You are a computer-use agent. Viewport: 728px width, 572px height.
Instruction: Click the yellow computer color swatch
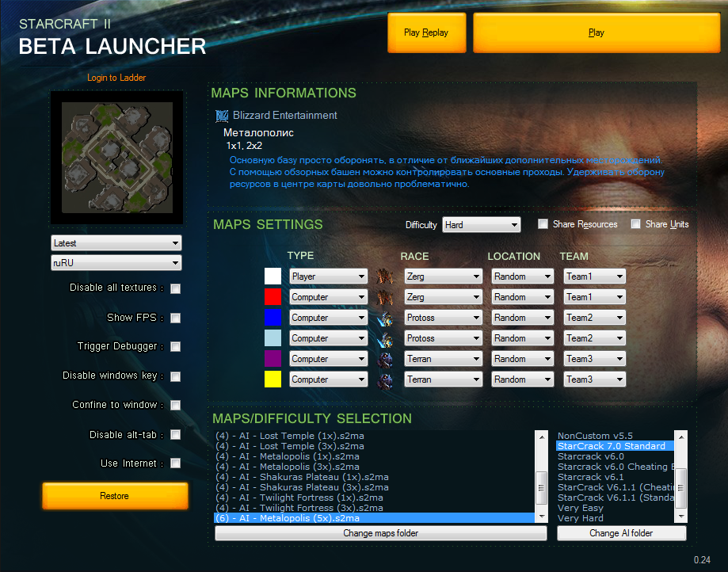273,379
